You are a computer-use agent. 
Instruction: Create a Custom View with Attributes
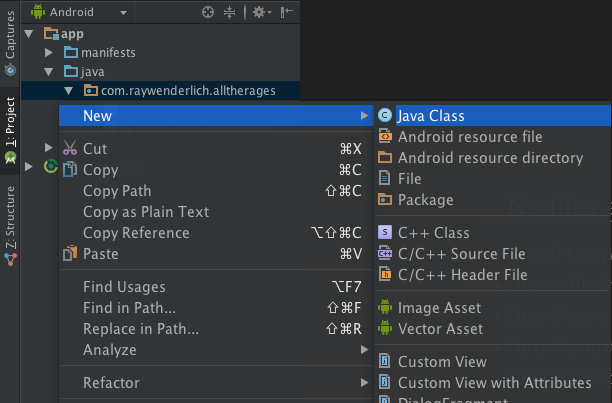493,383
